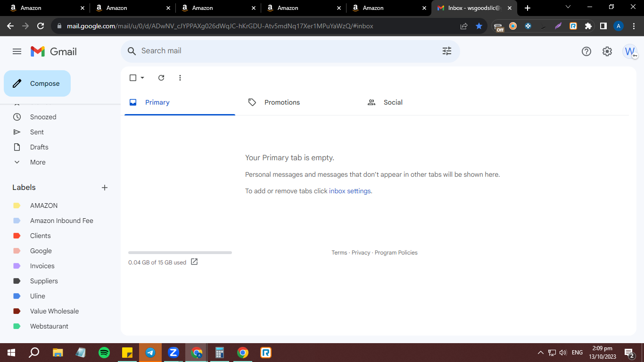The width and height of the screenshot is (644, 362).
Task: Share this page icon in address bar
Action: [x=464, y=26]
